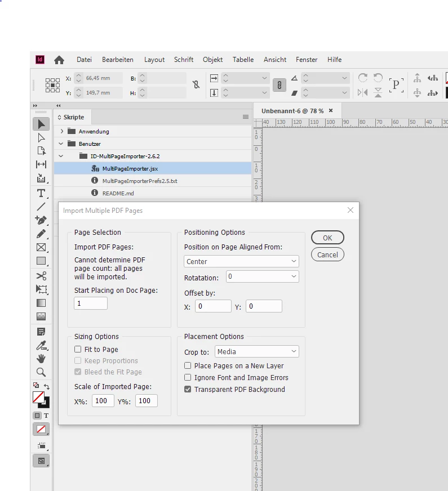This screenshot has width=448, height=491.
Task: Select MultiPageImporter.jsx script
Action: [153, 168]
